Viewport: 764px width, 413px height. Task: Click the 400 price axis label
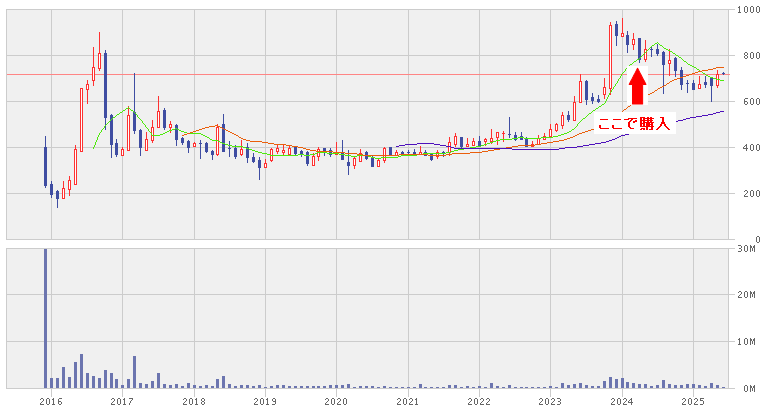751,147
